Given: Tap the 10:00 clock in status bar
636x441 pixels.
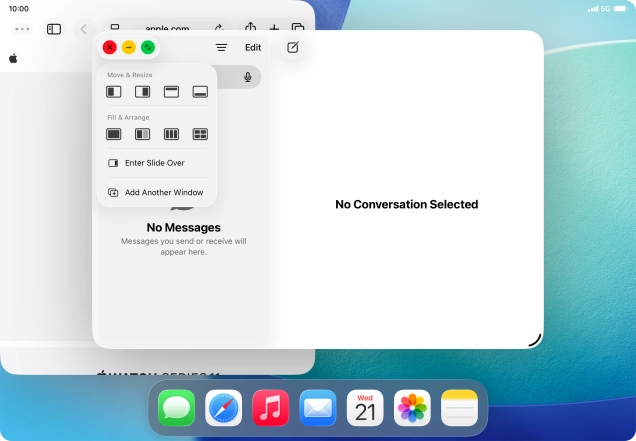Looking at the screenshot, I should click(19, 9).
